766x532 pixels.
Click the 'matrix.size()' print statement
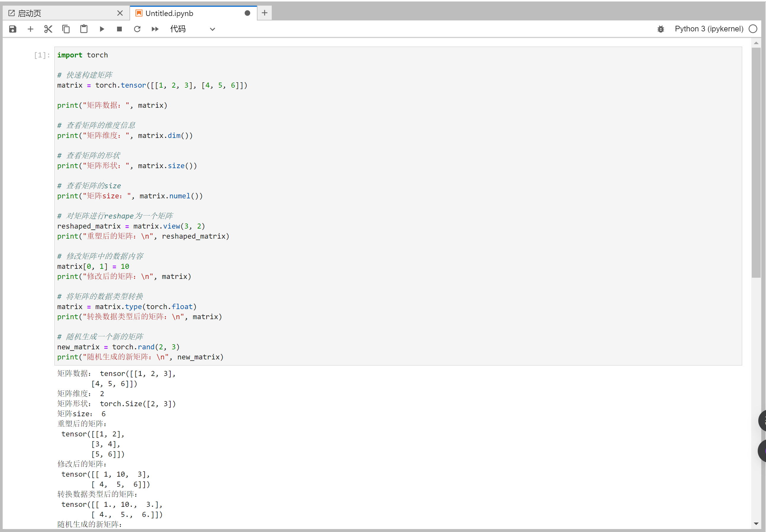127,166
